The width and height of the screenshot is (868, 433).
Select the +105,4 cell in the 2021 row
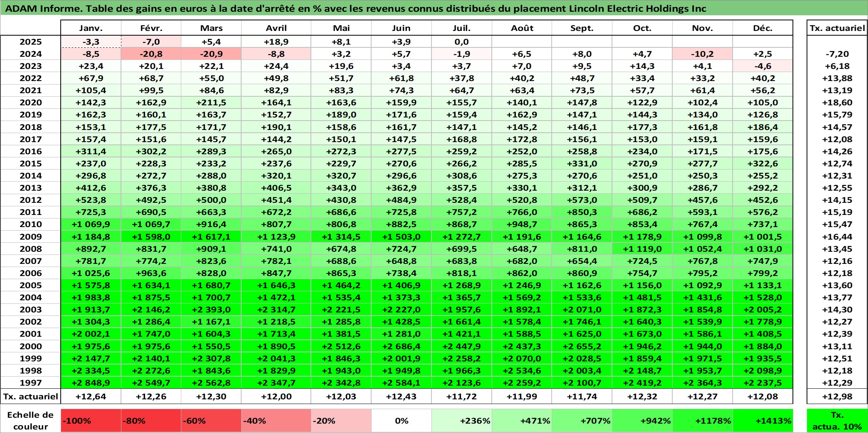pyautogui.click(x=91, y=90)
